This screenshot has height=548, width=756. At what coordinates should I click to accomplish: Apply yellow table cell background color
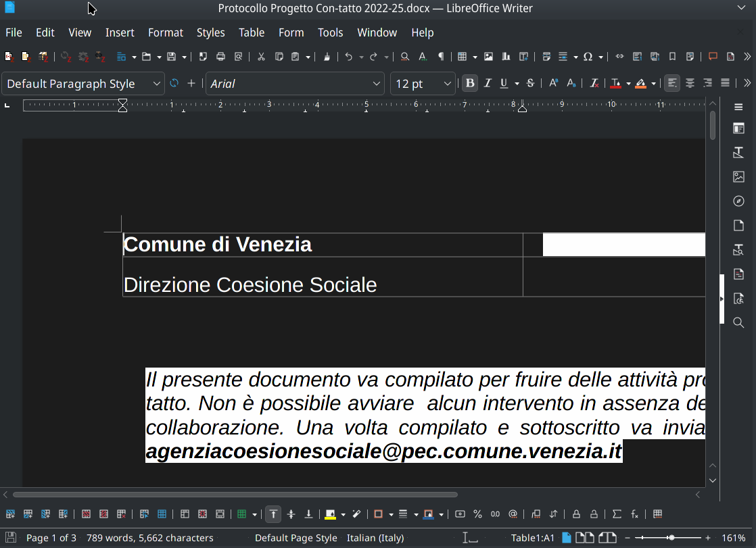click(x=330, y=514)
